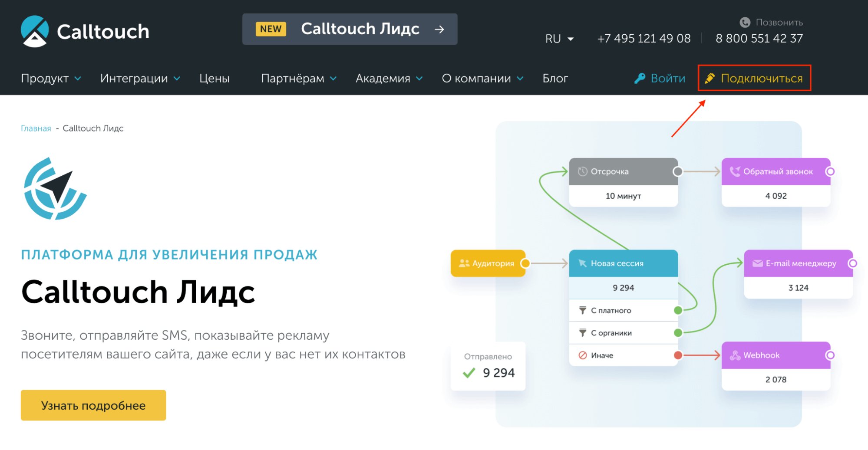Click the clock icon on the Отсрочка node
The image size is (868, 450).
[x=583, y=171]
